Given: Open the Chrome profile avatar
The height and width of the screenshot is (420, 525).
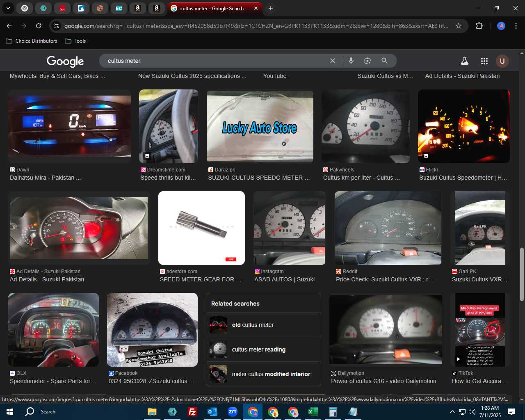Looking at the screenshot, I should click(501, 26).
